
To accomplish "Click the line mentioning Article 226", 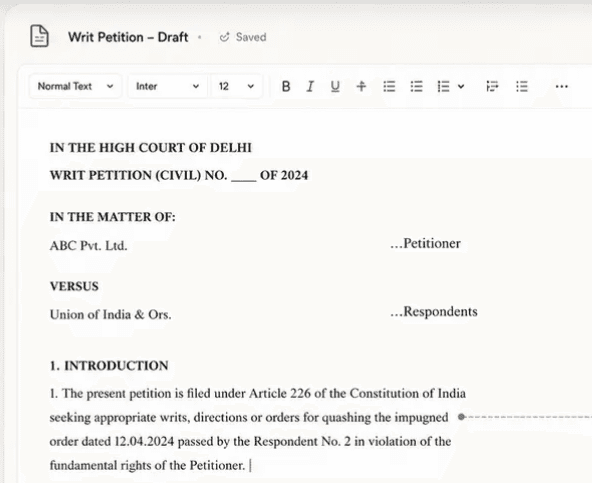I will click(257, 393).
